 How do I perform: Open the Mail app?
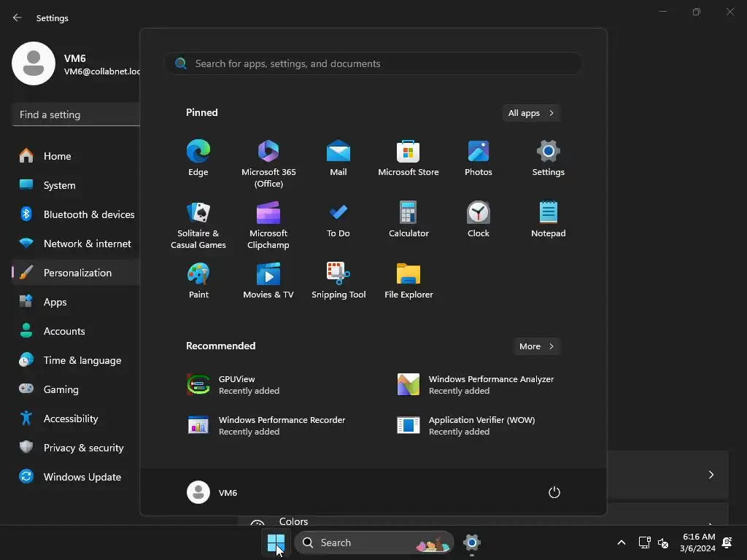pos(338,158)
